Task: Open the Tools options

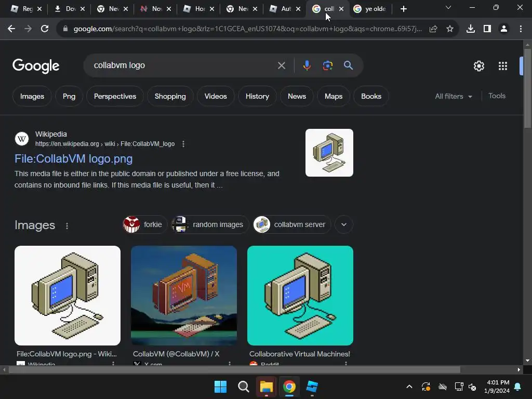Action: click(x=497, y=96)
